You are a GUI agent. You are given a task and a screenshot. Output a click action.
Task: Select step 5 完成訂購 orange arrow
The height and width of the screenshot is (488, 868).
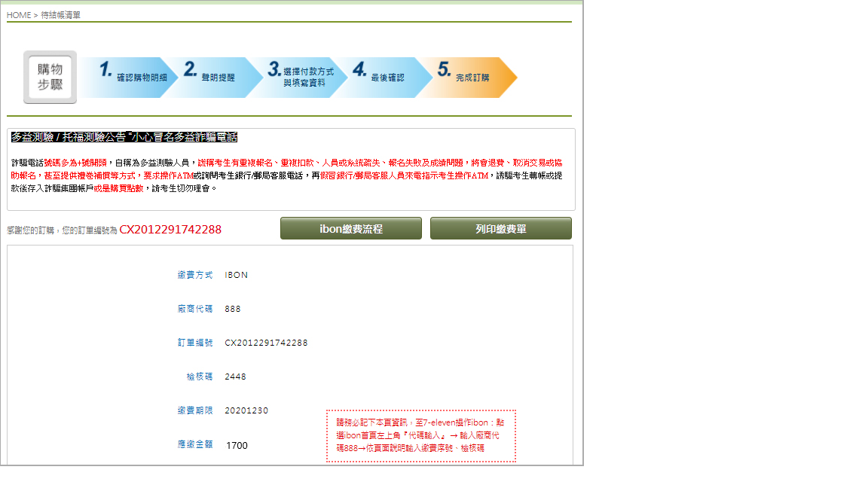tap(466, 77)
